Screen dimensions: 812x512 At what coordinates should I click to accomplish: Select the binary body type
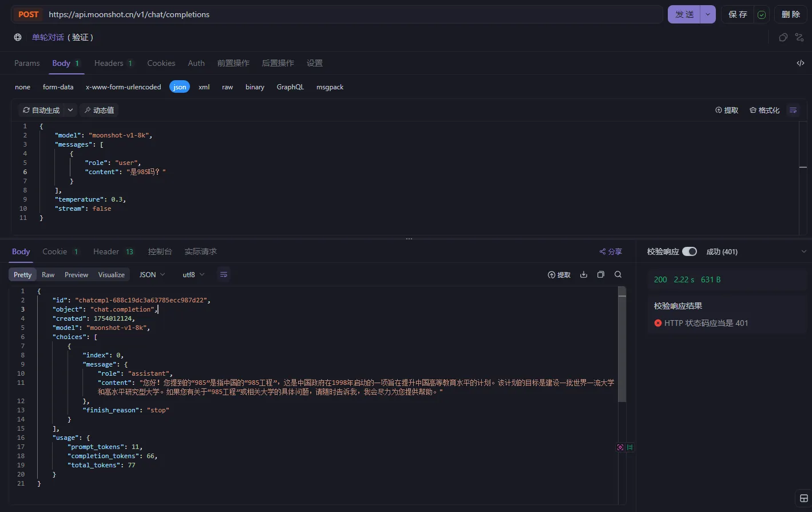(x=255, y=87)
